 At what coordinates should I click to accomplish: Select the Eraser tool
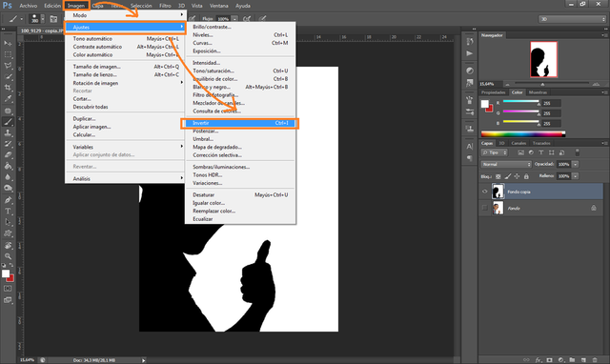tap(8, 154)
